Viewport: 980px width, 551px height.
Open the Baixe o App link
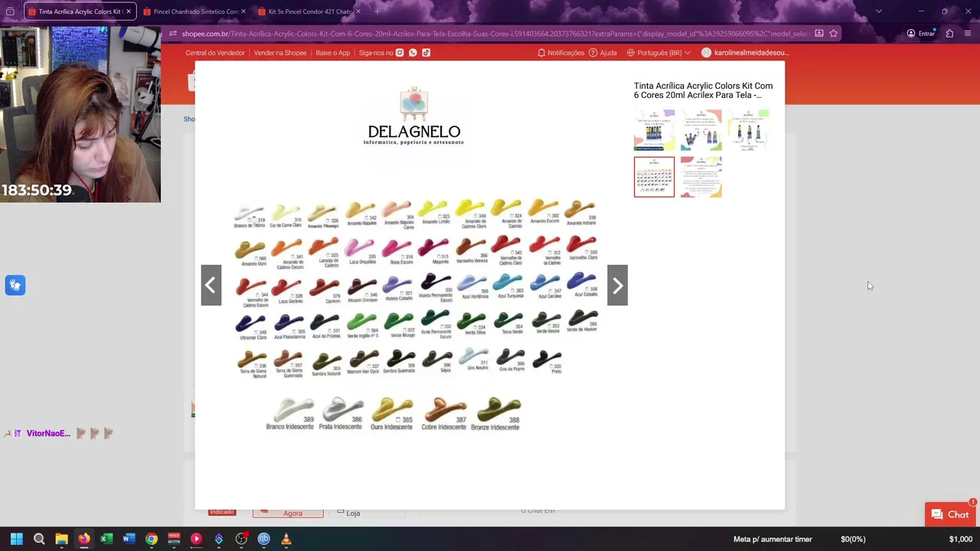coord(333,53)
